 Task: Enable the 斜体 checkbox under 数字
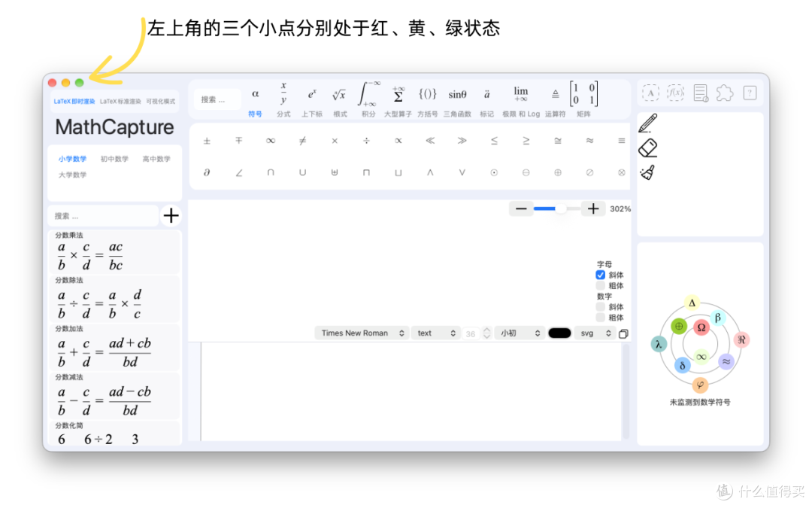coord(600,307)
